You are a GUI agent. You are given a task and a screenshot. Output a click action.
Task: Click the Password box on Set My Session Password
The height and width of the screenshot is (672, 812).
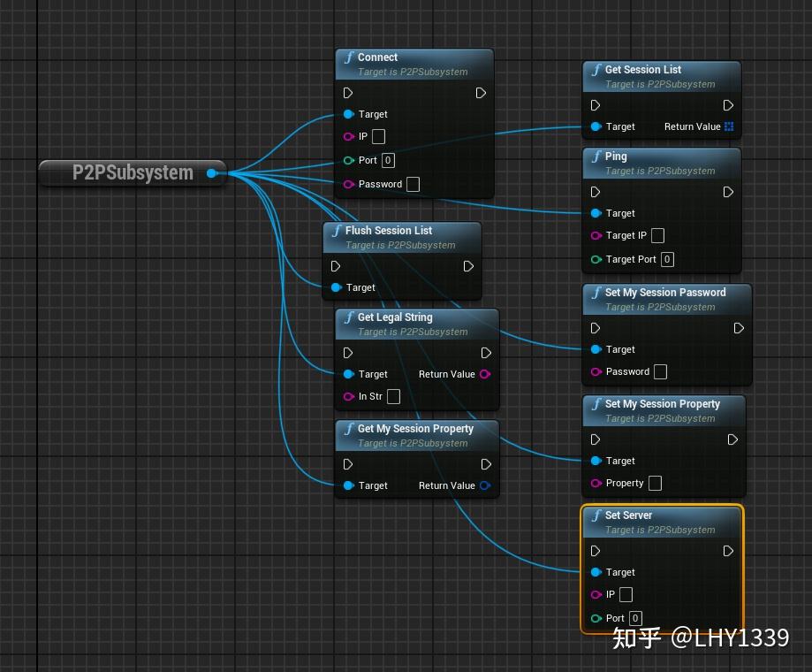(x=659, y=371)
